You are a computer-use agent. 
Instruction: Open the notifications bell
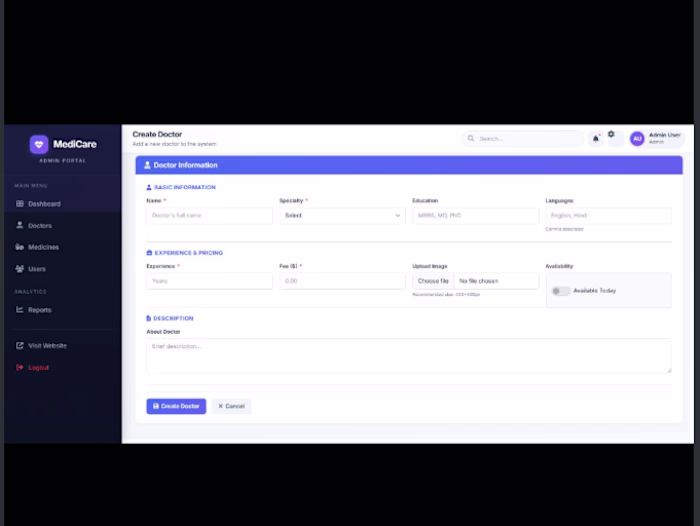click(x=596, y=138)
